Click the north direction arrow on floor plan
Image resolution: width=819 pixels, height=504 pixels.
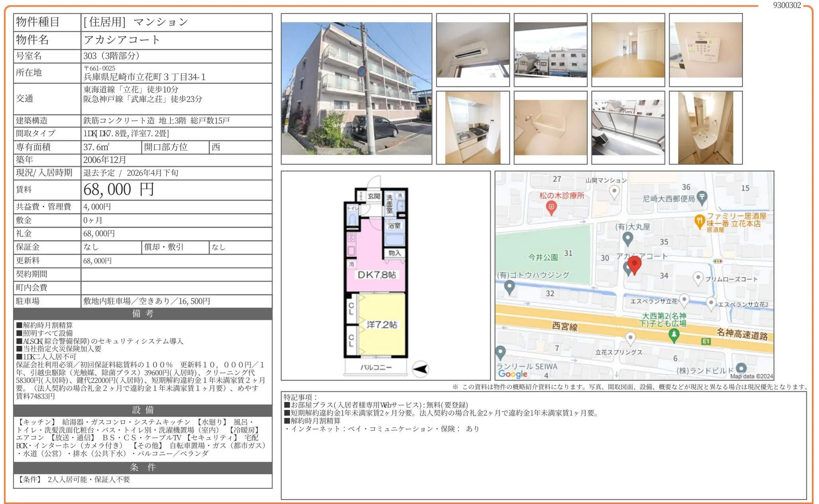[420, 369]
